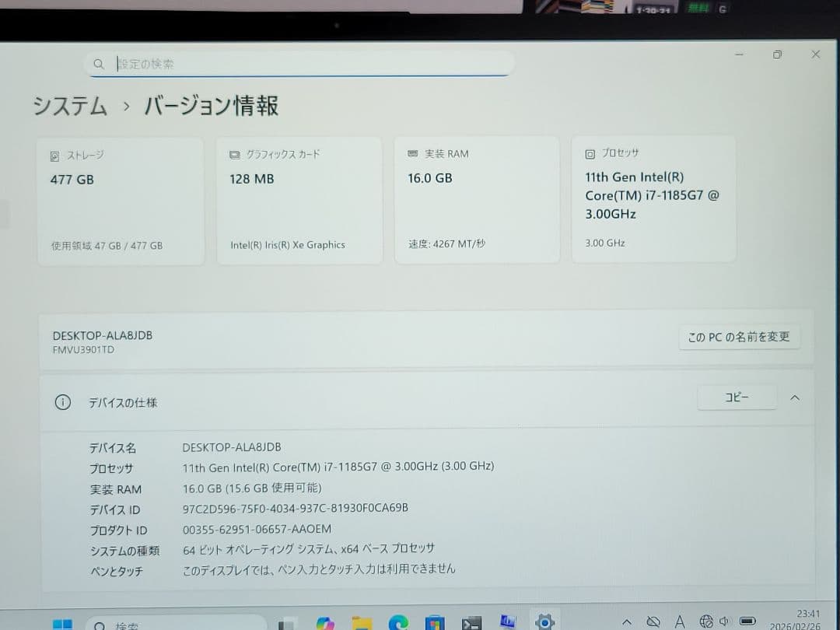This screenshot has width=840, height=630.
Task: Open the Terminal icon on the taskbar
Action: coord(471,623)
